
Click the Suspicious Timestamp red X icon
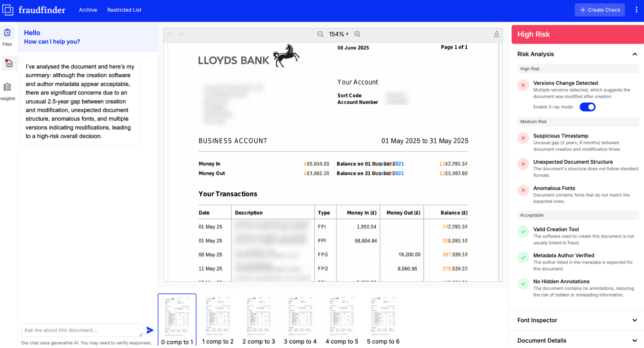pos(523,138)
